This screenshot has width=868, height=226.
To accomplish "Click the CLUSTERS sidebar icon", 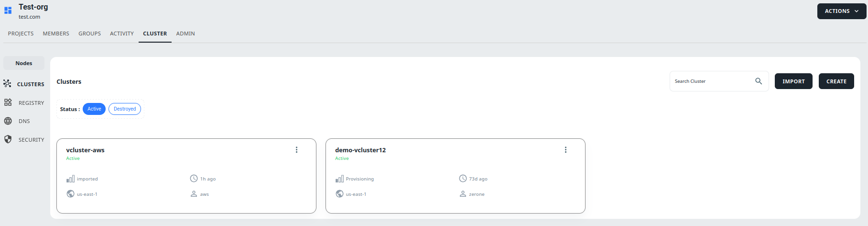I will click(x=7, y=83).
